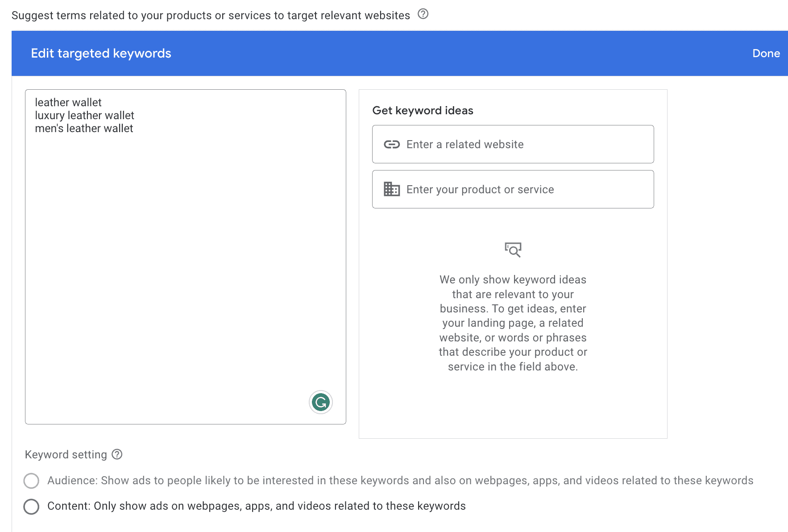Select the Content keyword setting radio button

click(31, 507)
